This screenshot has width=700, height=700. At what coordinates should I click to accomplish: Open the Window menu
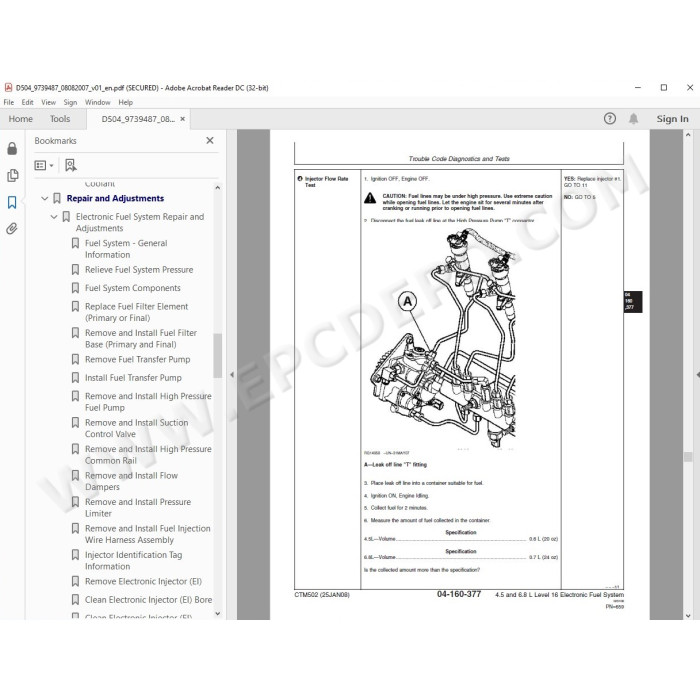click(x=97, y=102)
